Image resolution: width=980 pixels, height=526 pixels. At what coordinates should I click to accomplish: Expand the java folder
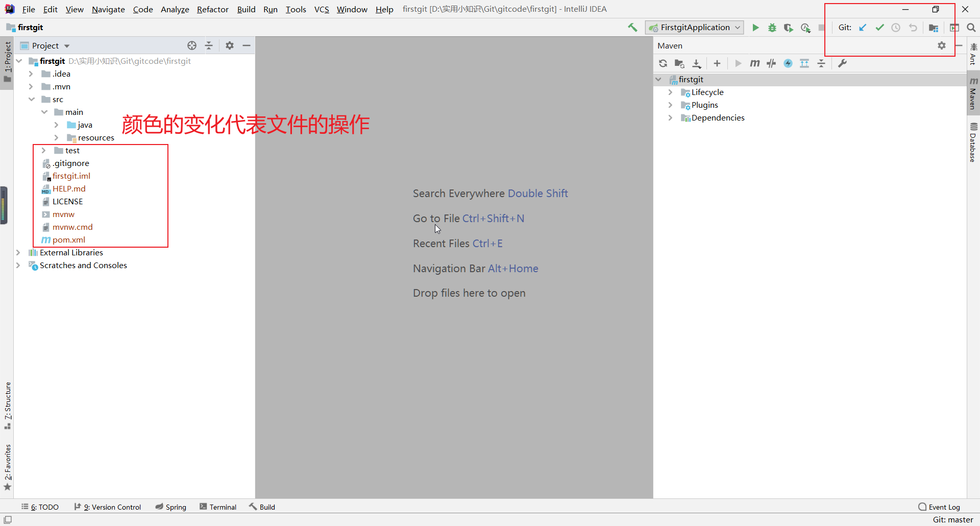[57, 125]
